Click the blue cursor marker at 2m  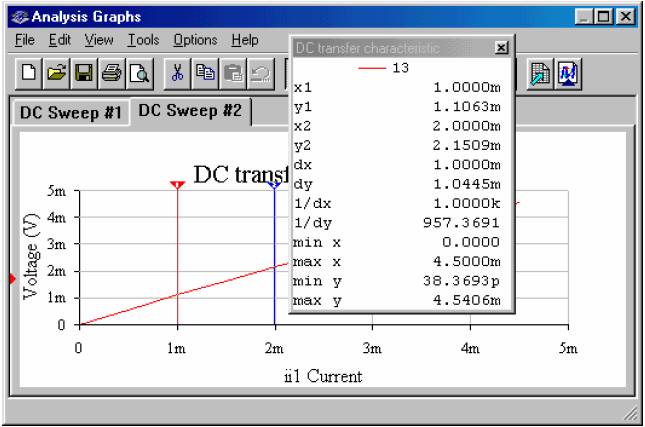(x=274, y=185)
